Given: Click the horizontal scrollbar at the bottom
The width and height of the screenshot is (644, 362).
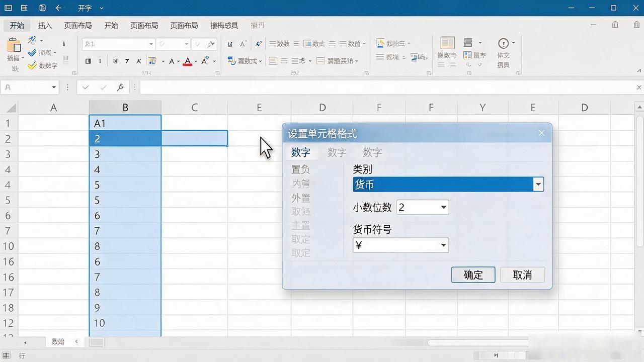Looking at the screenshot, I should tap(477, 342).
